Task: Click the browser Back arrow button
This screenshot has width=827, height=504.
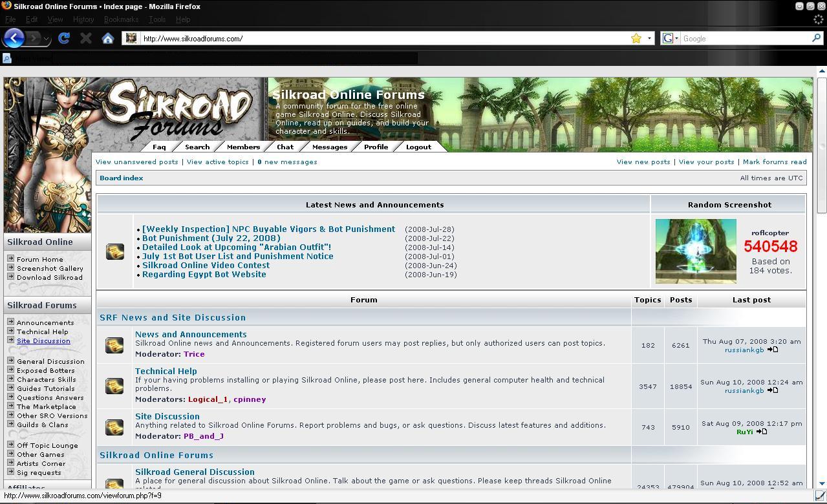Action: 14,38
